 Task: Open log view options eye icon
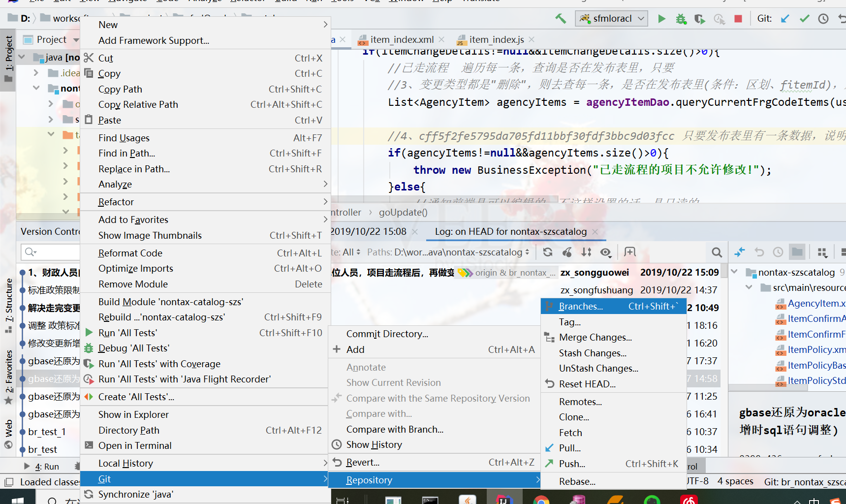pyautogui.click(x=606, y=252)
